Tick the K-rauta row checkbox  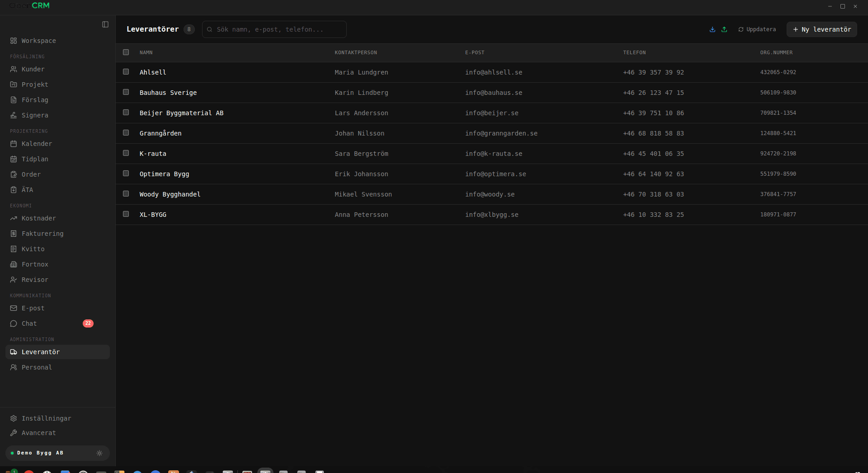tap(126, 153)
